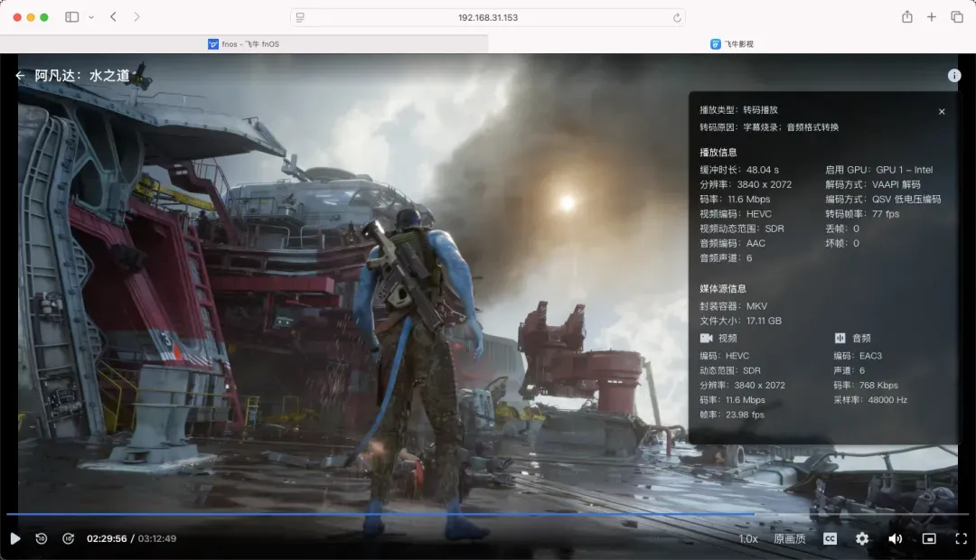Change 原画质 quality setting
The height and width of the screenshot is (560, 976).
789,538
